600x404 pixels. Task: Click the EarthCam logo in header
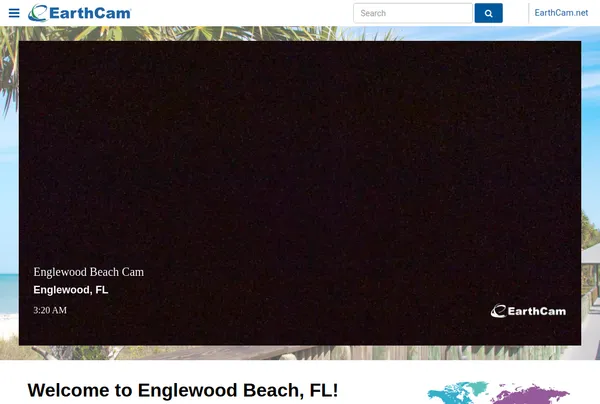coord(80,13)
